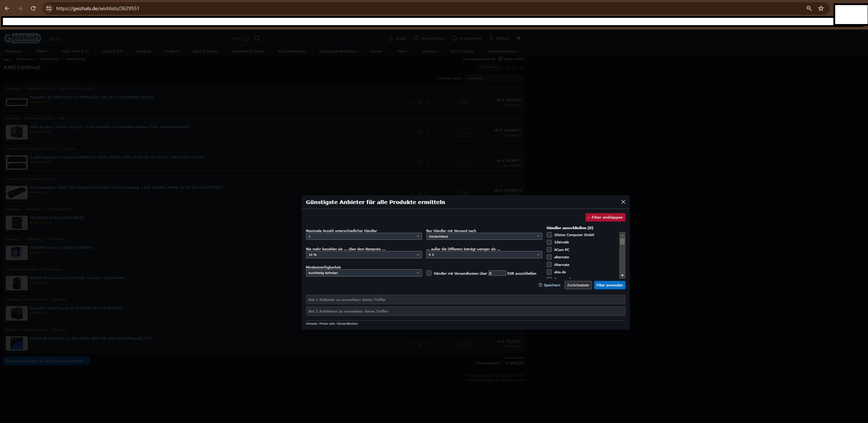Check the 1Deins Computer GmbH checkbox

549,235
